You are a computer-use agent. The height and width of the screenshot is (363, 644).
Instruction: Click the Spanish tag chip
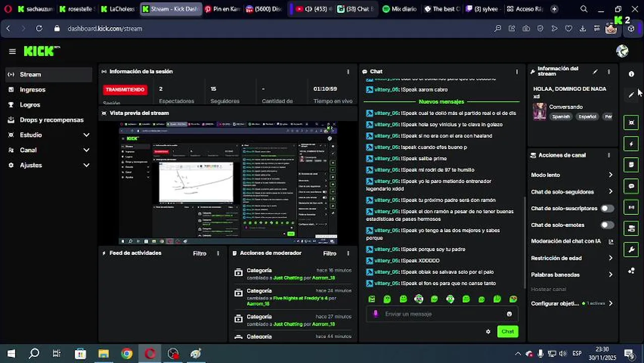pyautogui.click(x=561, y=116)
